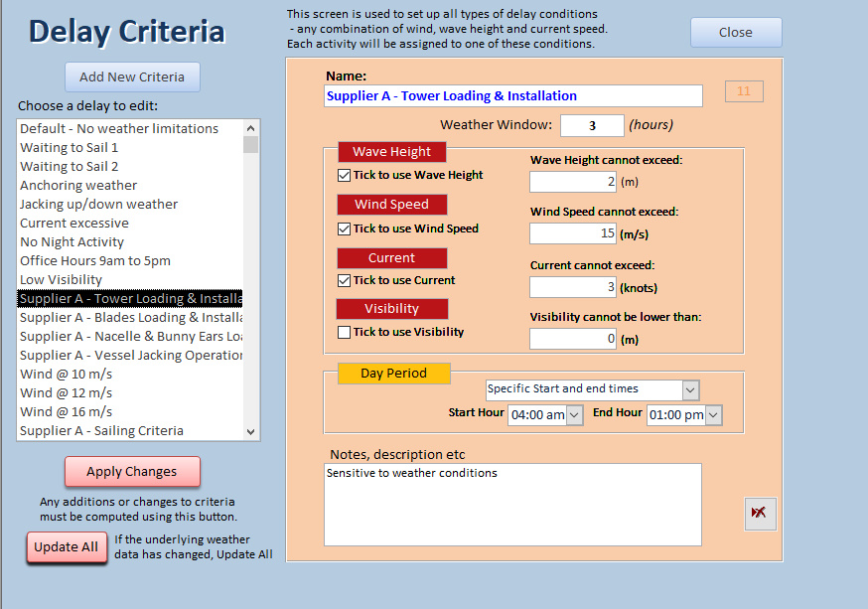
Task: Expand the End Hour dropdown
Action: tap(714, 414)
